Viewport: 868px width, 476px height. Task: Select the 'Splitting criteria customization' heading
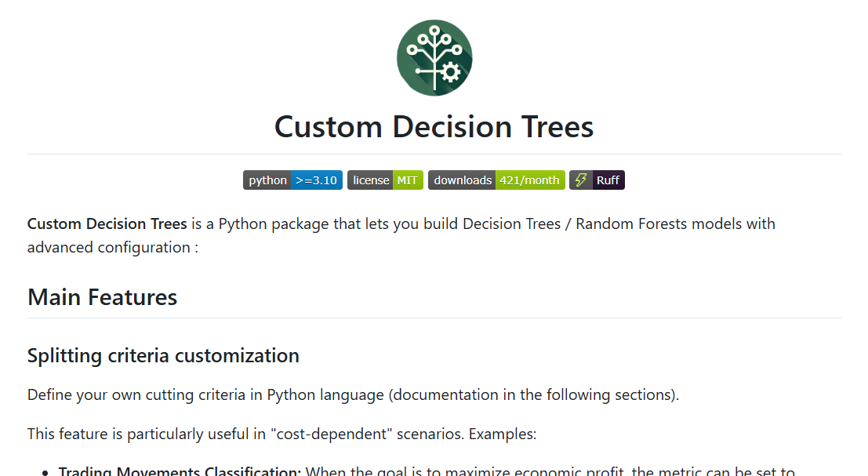[x=163, y=355]
